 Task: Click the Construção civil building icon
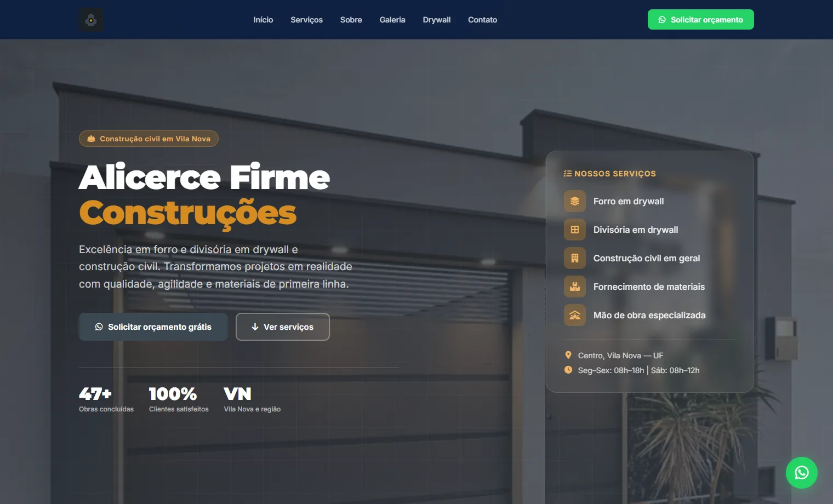click(574, 258)
